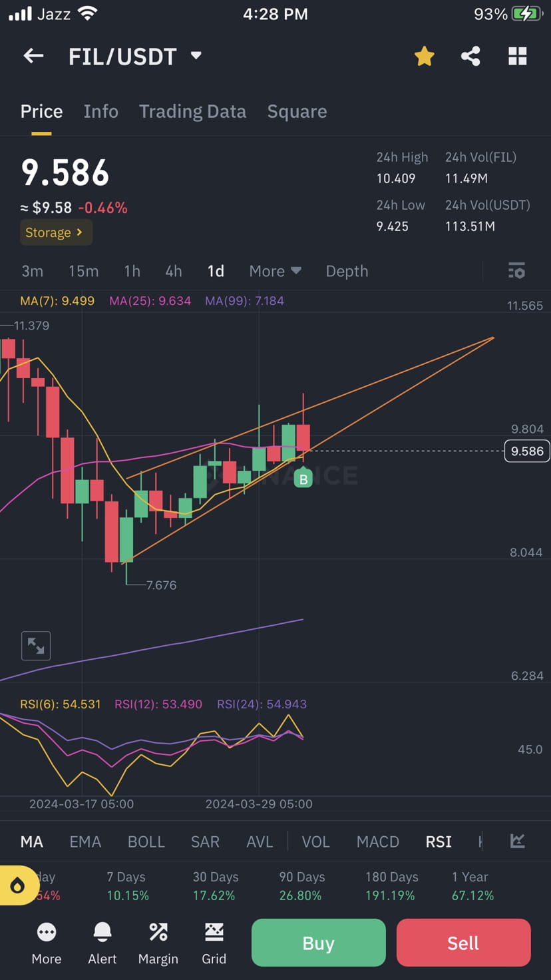Select the 4h timeframe

point(173,271)
